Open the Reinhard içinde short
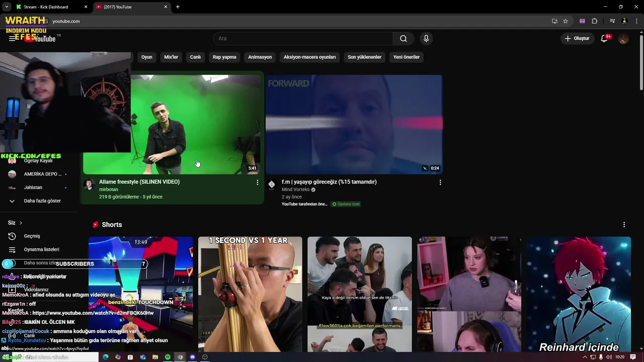This screenshot has height=362, width=644. 579,294
